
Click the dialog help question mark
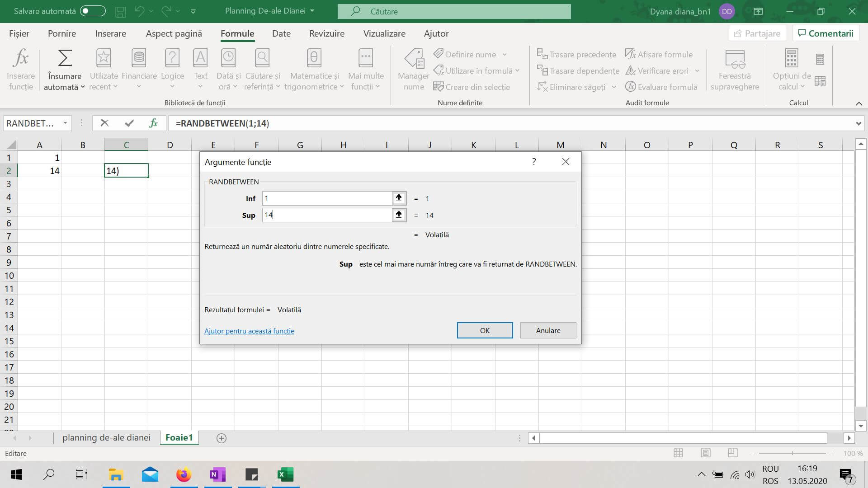(534, 162)
